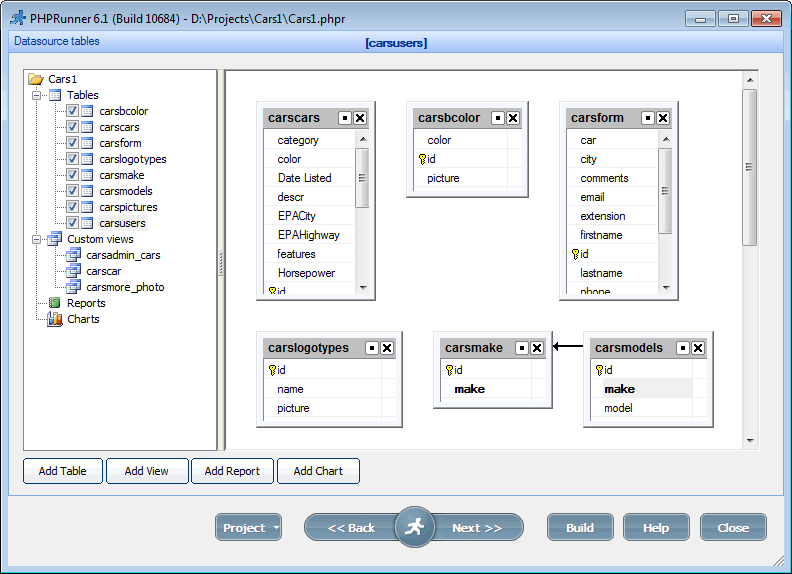Minimize the carsbcolor table box

tap(498, 118)
